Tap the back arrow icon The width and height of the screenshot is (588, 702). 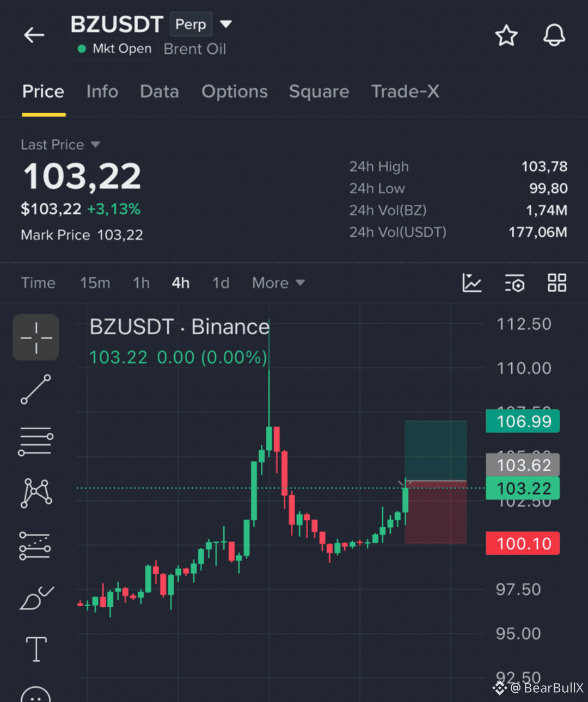34,35
